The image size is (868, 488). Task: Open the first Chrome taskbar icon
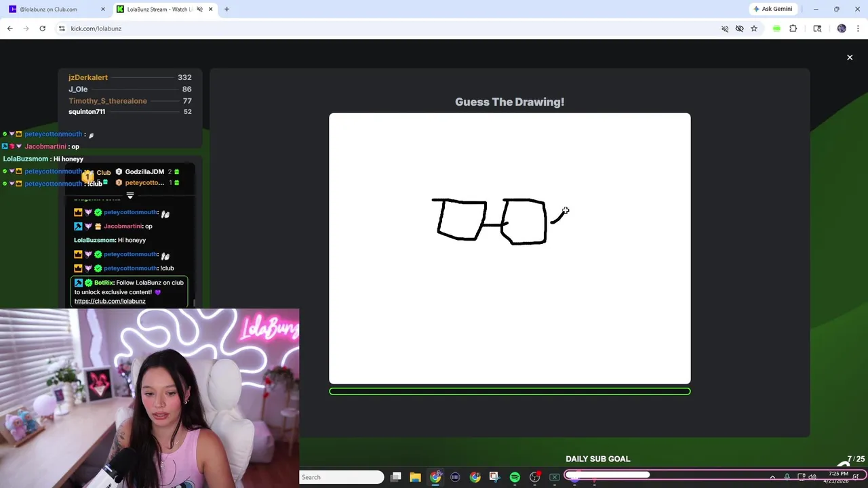435,477
